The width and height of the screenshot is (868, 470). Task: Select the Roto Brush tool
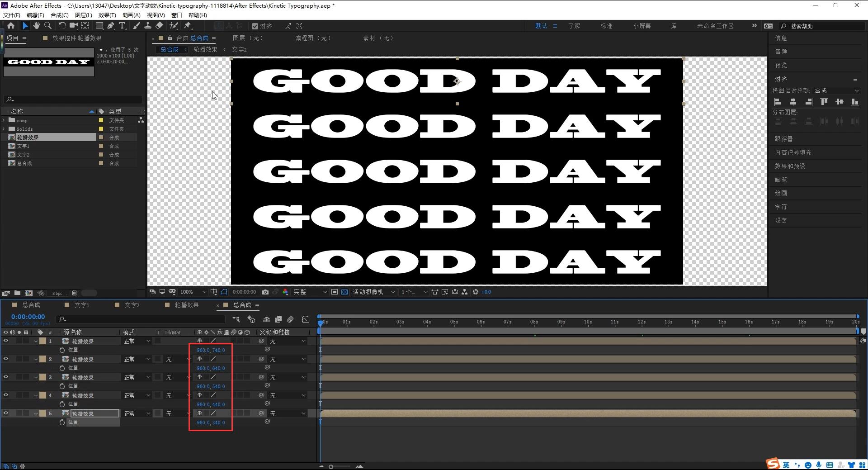(x=174, y=26)
